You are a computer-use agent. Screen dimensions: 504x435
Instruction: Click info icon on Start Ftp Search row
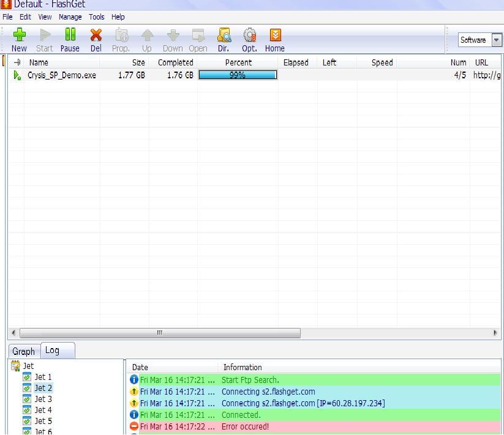click(x=134, y=380)
